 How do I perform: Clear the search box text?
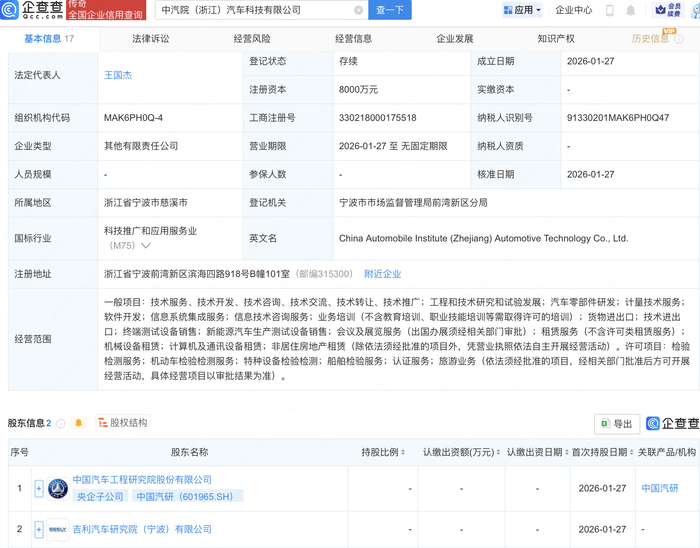(x=359, y=10)
